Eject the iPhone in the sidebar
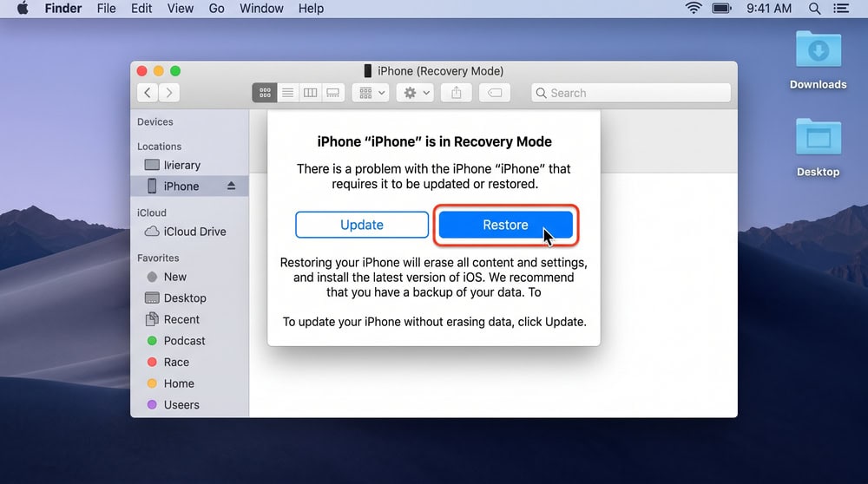The image size is (868, 484). [x=231, y=186]
